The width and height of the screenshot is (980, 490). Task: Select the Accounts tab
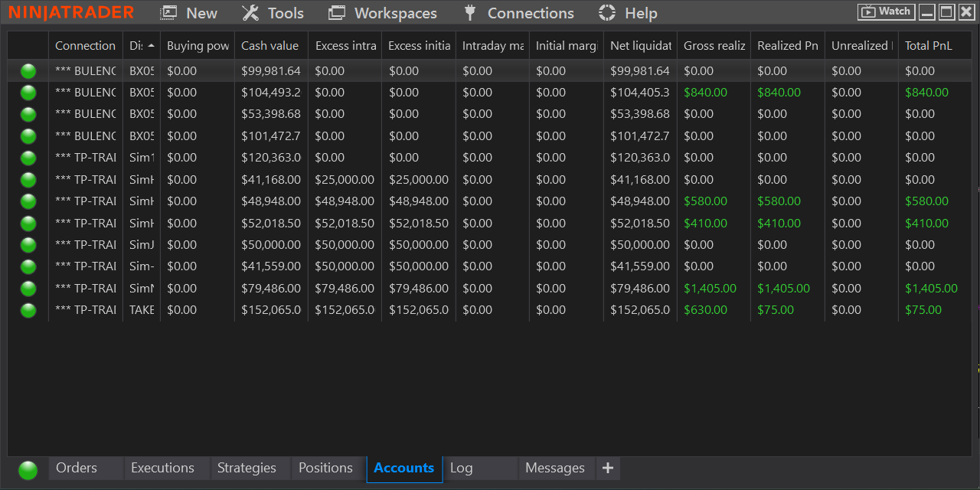point(404,469)
